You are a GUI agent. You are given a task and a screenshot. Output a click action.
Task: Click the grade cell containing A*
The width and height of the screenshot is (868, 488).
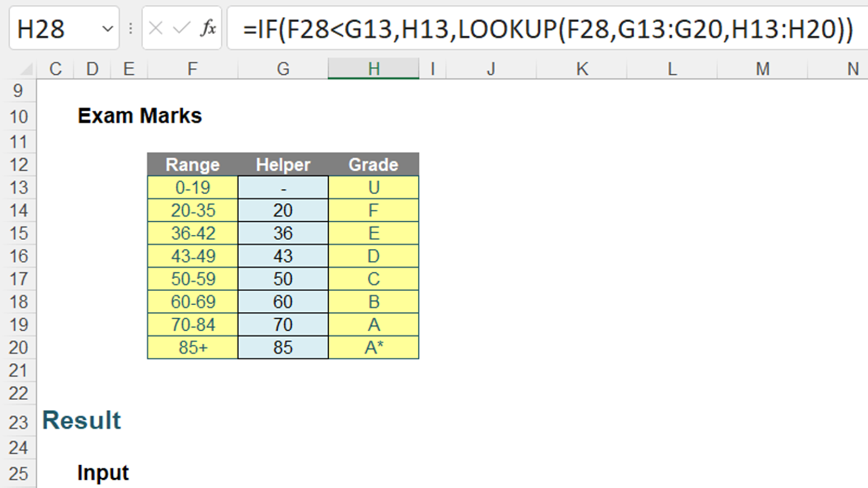373,347
